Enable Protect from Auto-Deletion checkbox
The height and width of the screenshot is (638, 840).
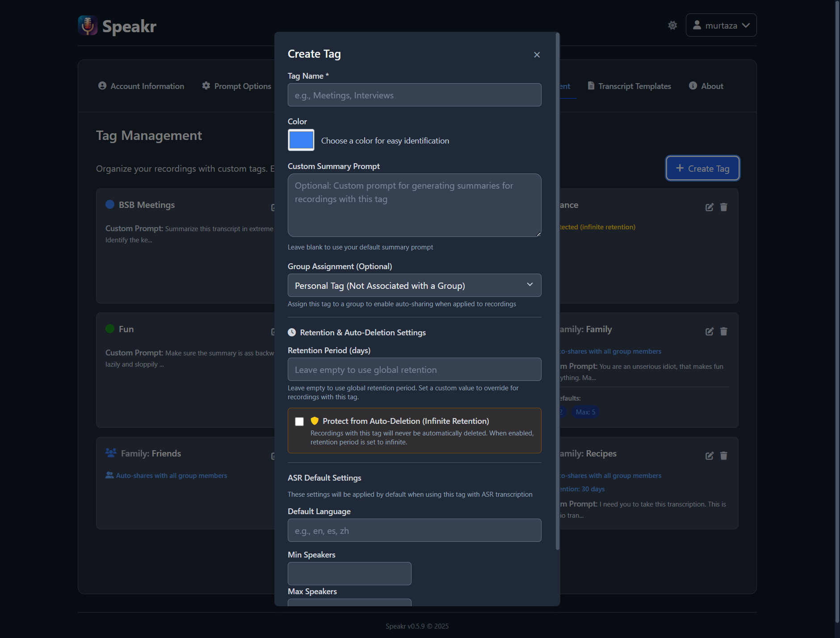[299, 422]
